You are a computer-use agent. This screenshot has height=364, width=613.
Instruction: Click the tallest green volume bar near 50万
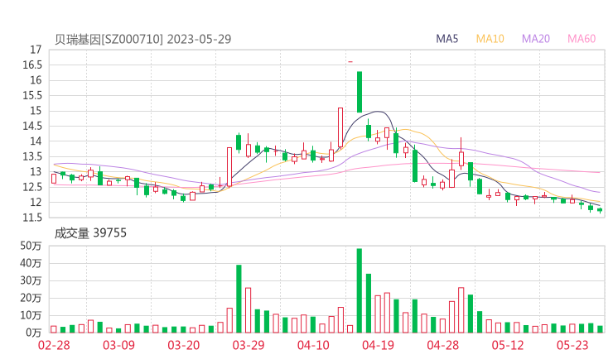[x=360, y=290]
